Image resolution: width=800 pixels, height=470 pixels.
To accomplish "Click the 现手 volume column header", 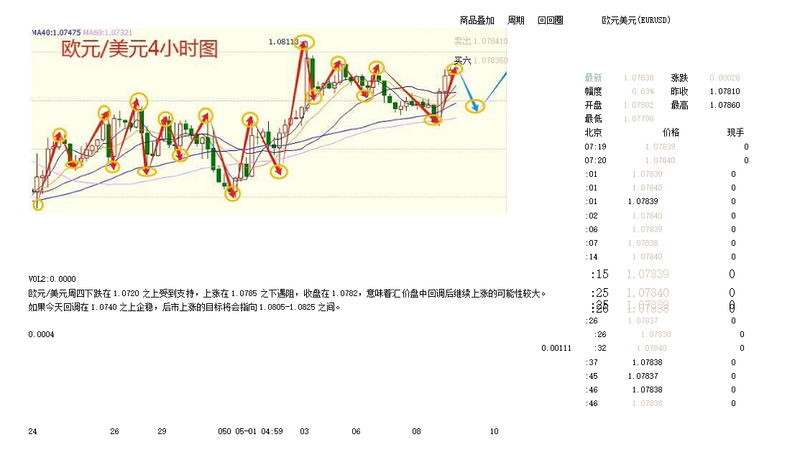I will (x=735, y=133).
